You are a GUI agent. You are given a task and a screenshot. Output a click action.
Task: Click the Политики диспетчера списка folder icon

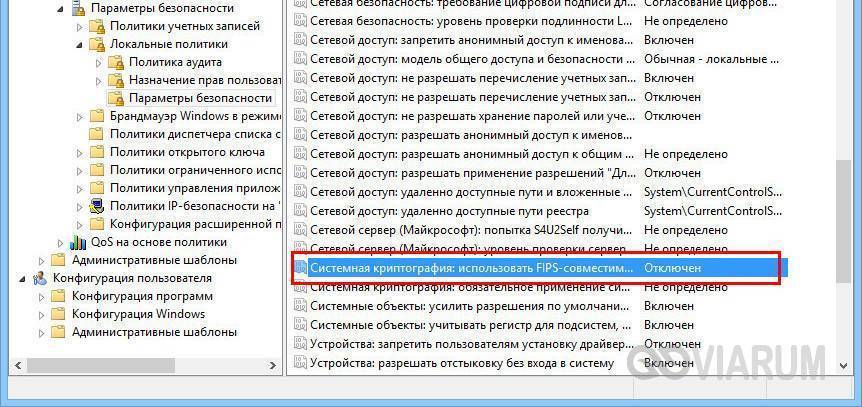[x=97, y=134]
